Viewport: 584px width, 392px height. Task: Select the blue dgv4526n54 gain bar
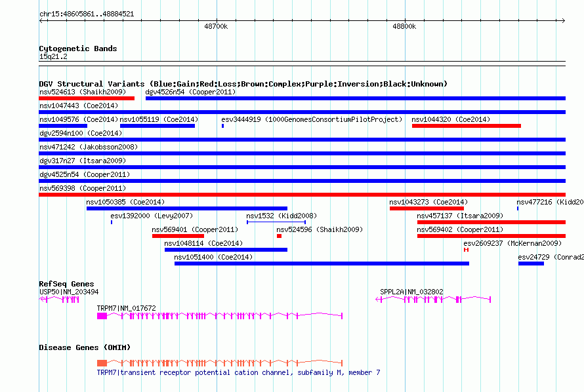[355, 98]
